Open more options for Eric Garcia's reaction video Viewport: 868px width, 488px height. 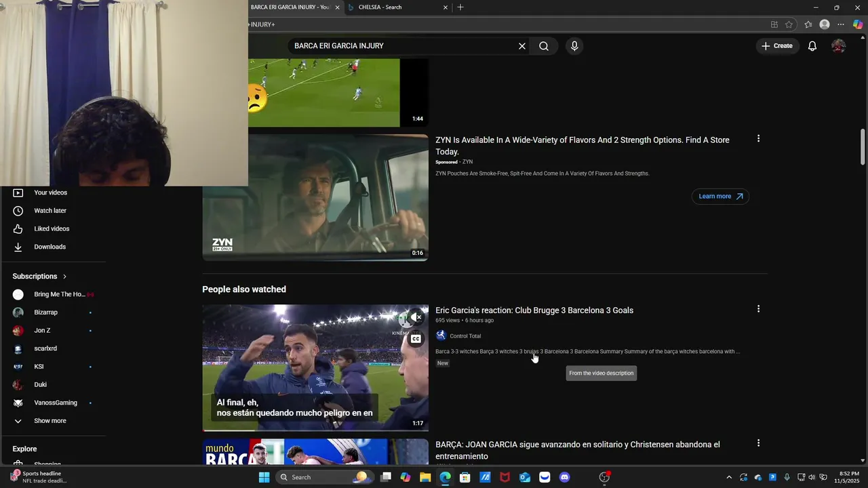coord(758,308)
